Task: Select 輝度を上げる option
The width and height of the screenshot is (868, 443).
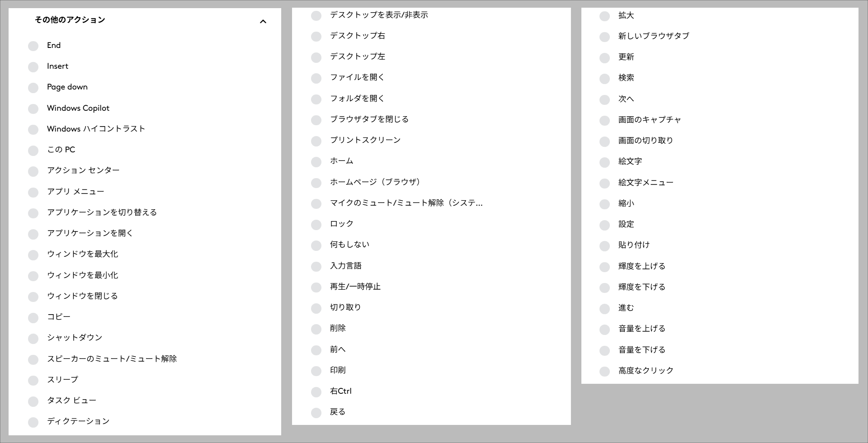Action: (604, 267)
